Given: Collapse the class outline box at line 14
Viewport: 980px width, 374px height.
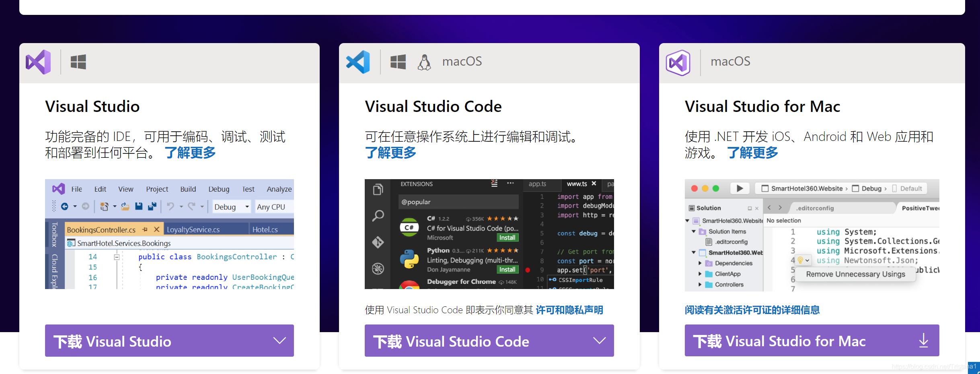Looking at the screenshot, I should [x=117, y=257].
